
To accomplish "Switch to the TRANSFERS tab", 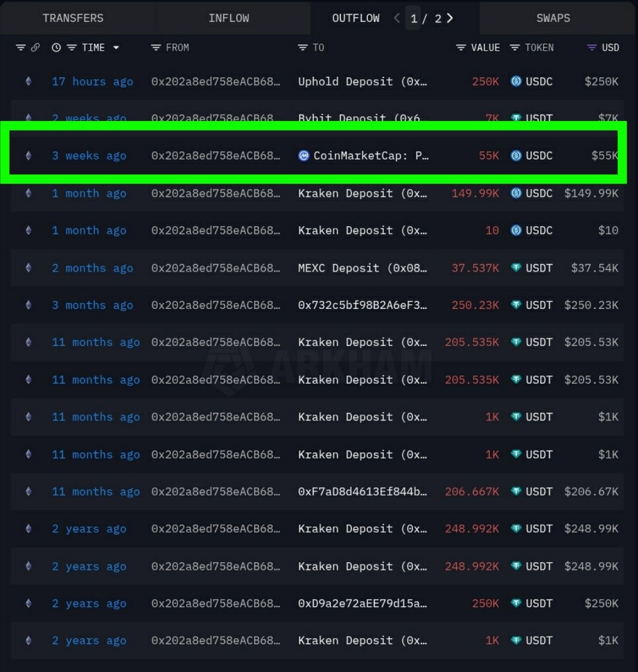I will point(73,18).
